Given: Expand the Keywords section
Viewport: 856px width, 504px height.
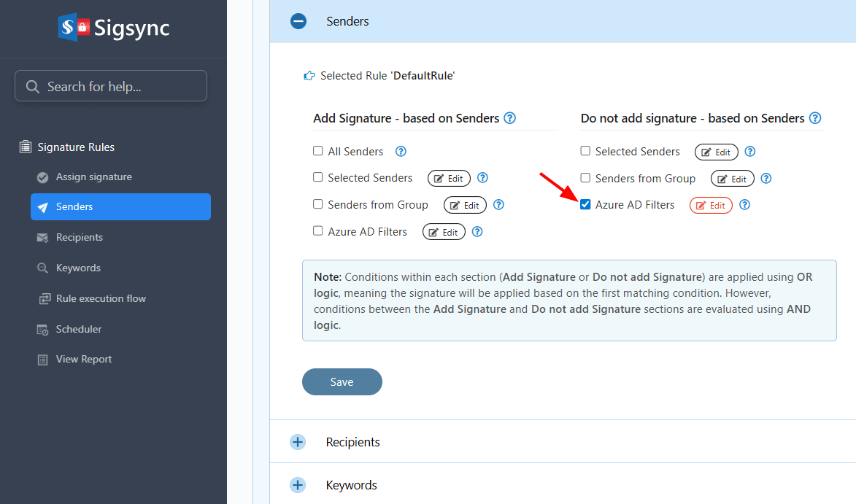Looking at the screenshot, I should (298, 485).
